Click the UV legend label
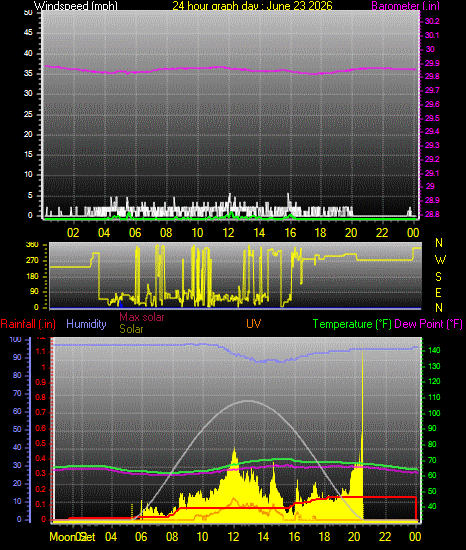The image size is (466, 550). click(254, 324)
